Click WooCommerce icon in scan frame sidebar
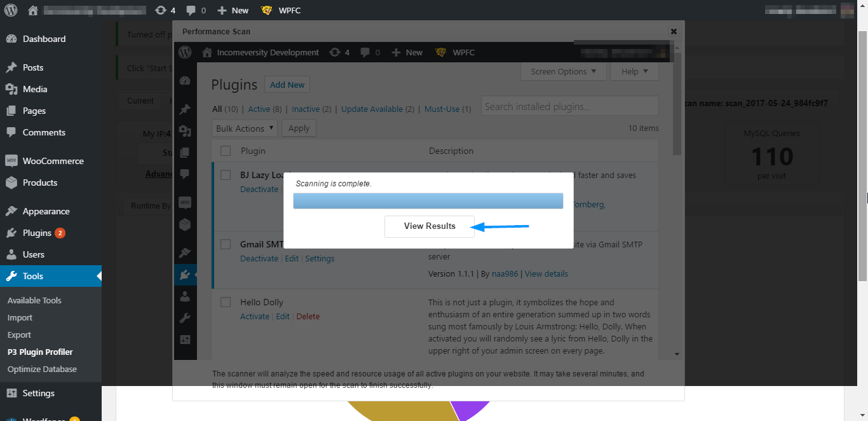Viewport: 868px width, 421px height. tap(185, 203)
